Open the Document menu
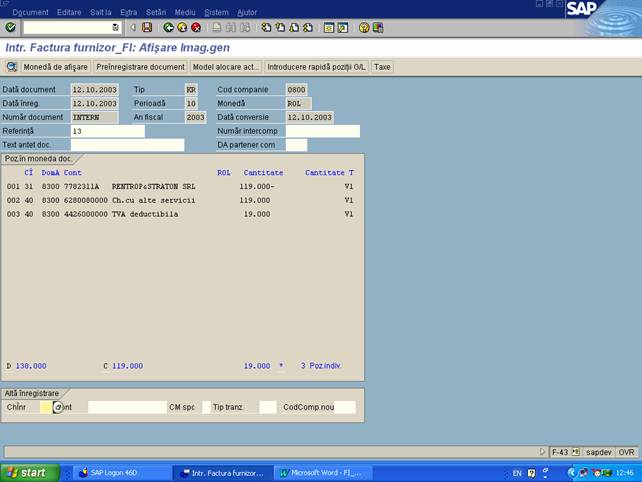Viewport: 642px width, 482px height. (30, 12)
